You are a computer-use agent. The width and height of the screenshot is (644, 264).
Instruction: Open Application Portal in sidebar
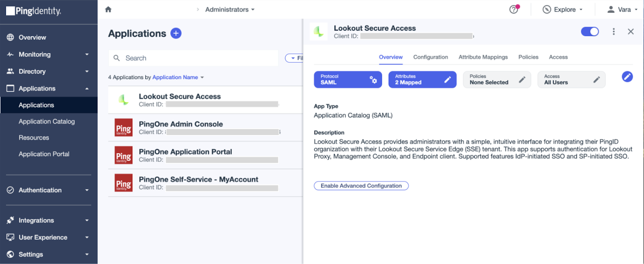(44, 154)
